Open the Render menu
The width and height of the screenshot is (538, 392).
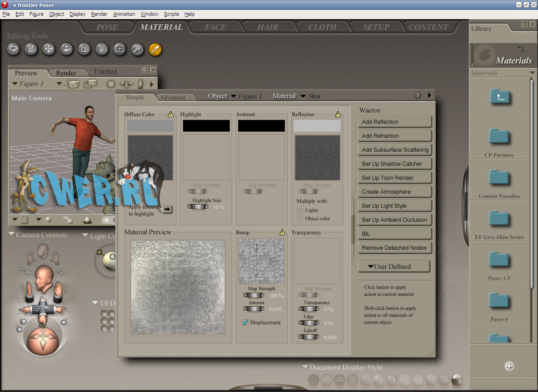coord(99,14)
